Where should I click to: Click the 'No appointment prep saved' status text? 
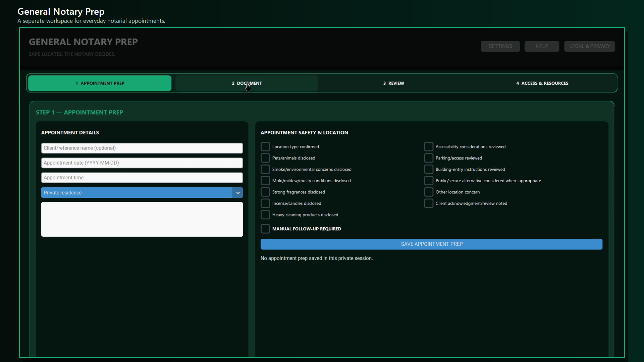point(317,258)
